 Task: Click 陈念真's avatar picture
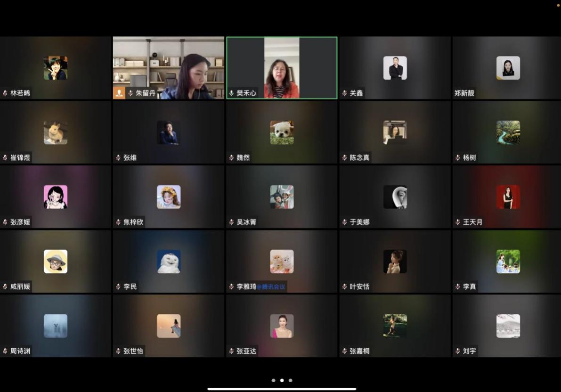coord(395,132)
